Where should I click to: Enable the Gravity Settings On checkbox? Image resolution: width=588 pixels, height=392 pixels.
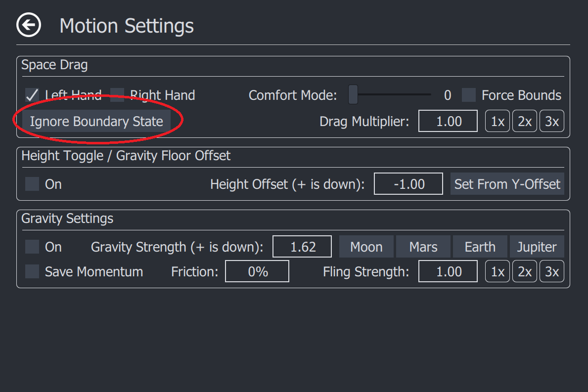[x=32, y=247]
